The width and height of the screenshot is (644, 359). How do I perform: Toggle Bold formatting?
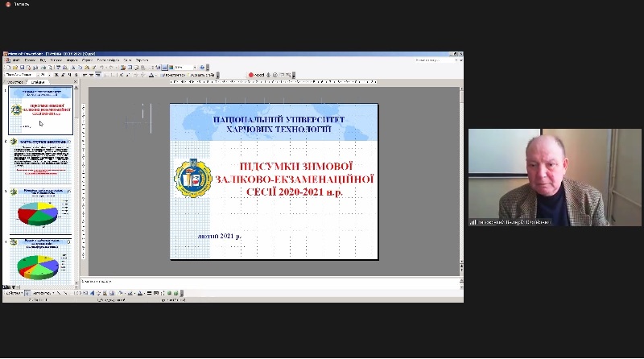coord(56,75)
